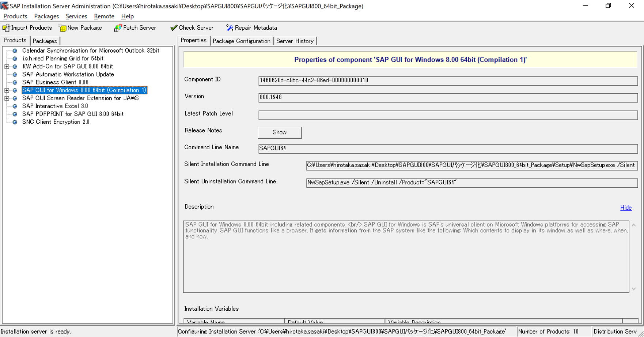The image size is (644, 337).
Task: Click icon beside SAP PDFPRINT for SAP GUI
Action: [15, 114]
